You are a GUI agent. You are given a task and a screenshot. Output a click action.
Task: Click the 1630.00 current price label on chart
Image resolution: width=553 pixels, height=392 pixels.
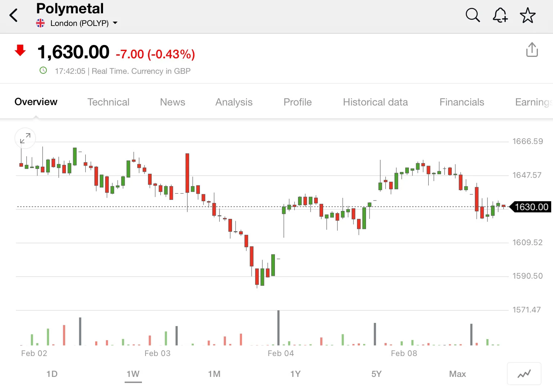531,207
